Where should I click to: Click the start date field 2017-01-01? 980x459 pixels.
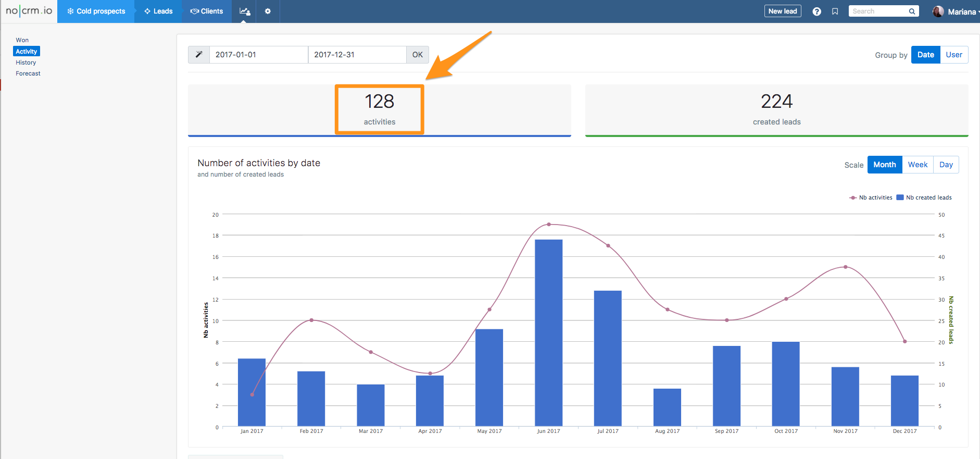(x=258, y=55)
